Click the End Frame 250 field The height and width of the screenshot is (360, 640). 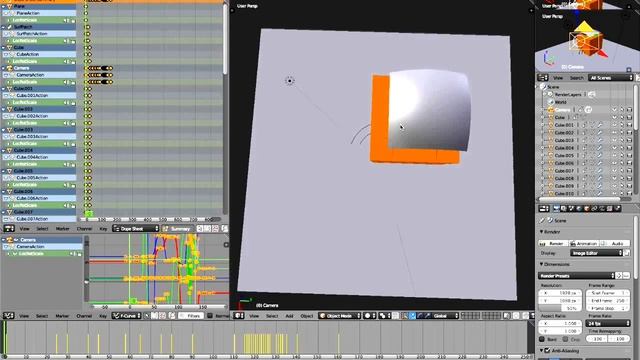coord(608,300)
